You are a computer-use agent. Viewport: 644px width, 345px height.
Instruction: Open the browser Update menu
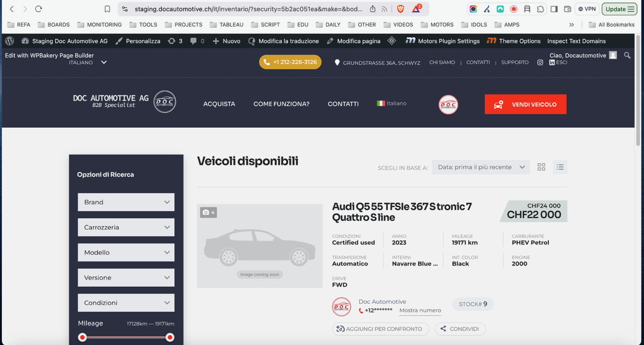619,9
